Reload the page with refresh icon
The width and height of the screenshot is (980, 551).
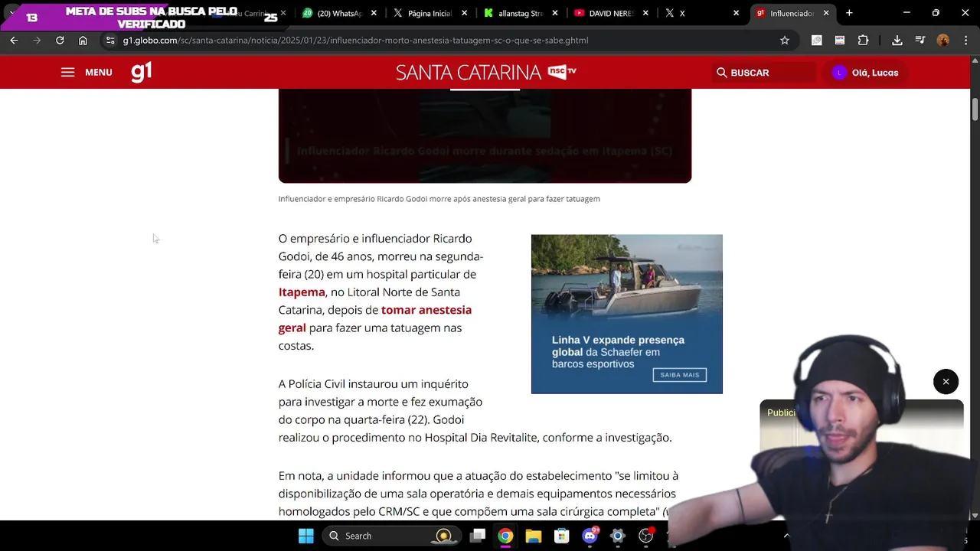(x=60, y=40)
